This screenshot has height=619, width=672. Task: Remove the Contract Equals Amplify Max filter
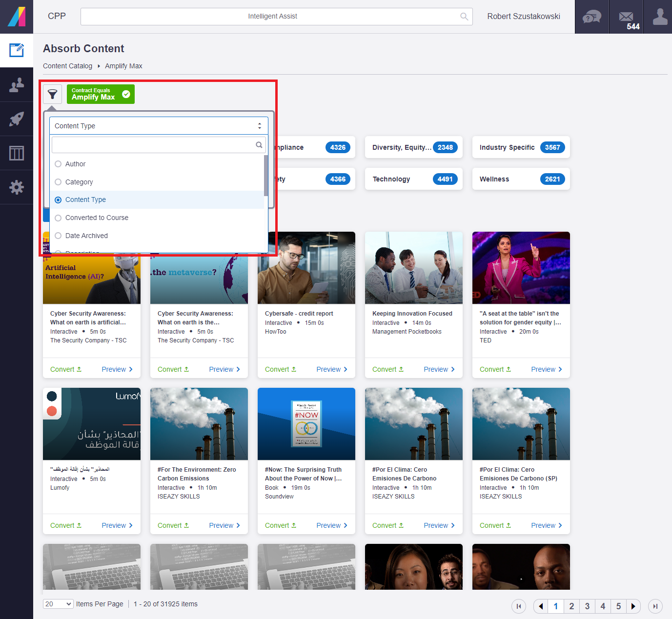click(126, 94)
